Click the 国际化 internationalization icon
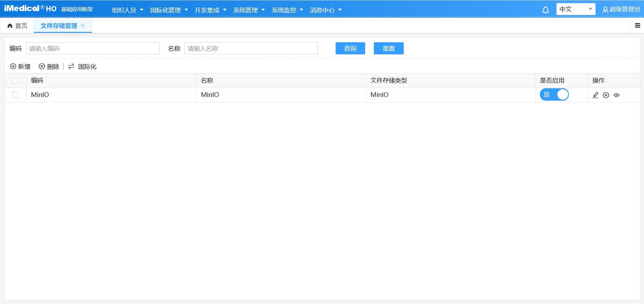The height and width of the screenshot is (304, 644). pos(71,66)
